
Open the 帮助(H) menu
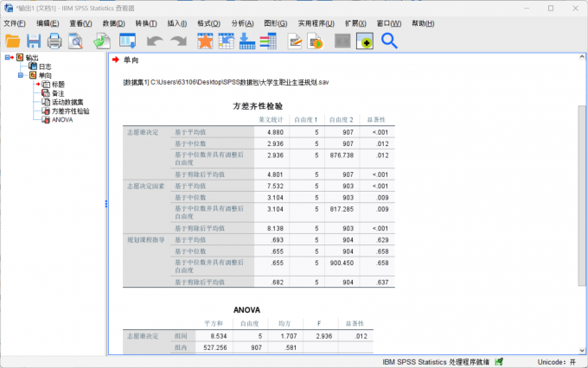[x=423, y=23]
